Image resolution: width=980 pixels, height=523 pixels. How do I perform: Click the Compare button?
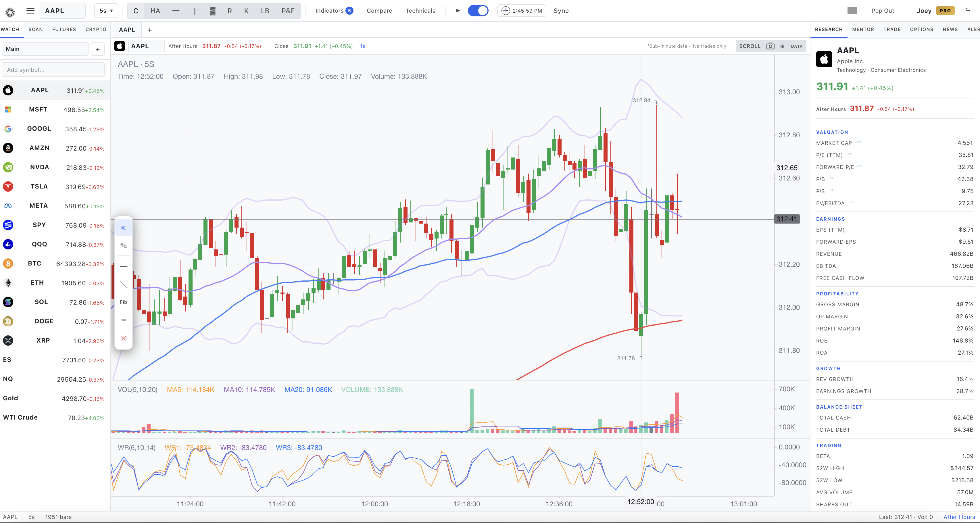[379, 11]
